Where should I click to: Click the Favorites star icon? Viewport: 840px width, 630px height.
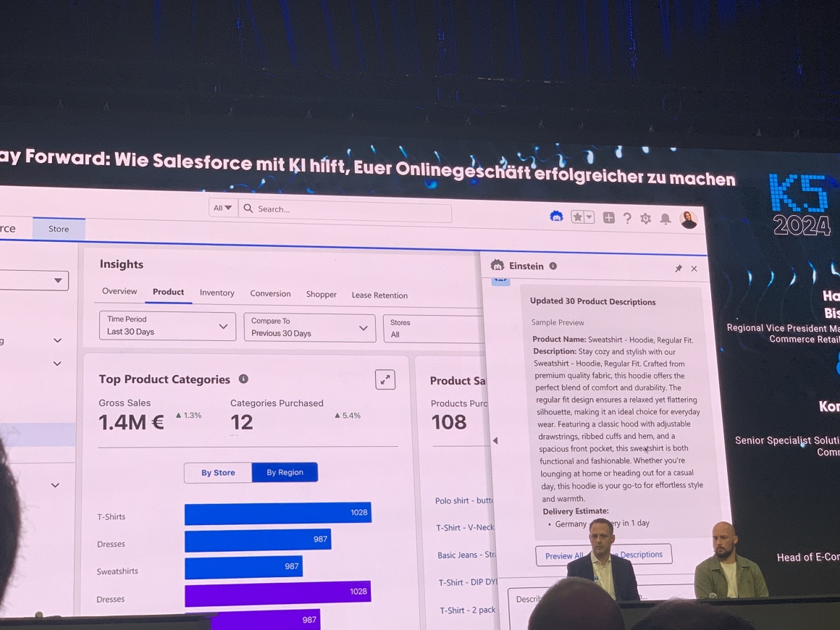(577, 217)
